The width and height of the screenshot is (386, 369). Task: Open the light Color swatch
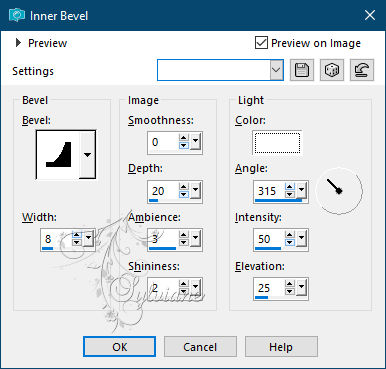277,143
